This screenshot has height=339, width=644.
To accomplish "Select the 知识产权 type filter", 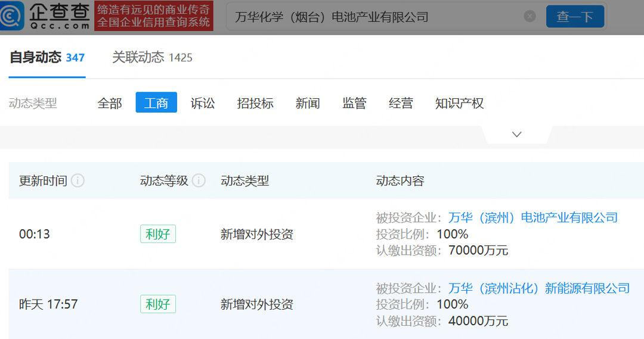I will point(459,103).
